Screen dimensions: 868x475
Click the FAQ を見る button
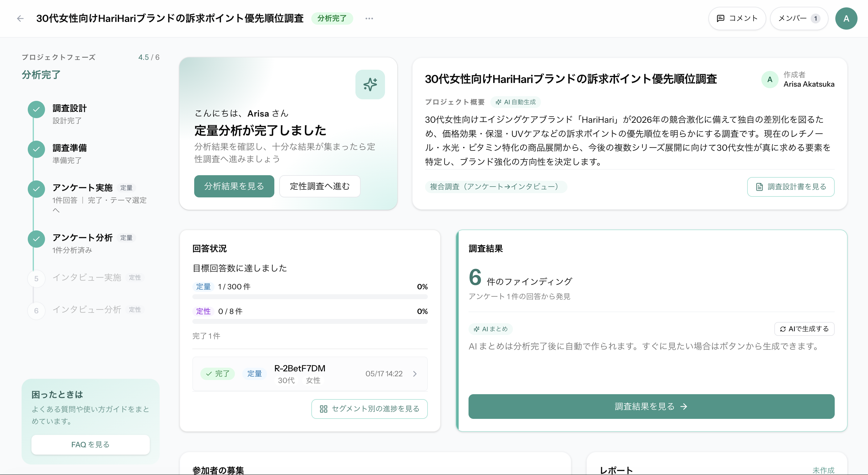(90, 444)
